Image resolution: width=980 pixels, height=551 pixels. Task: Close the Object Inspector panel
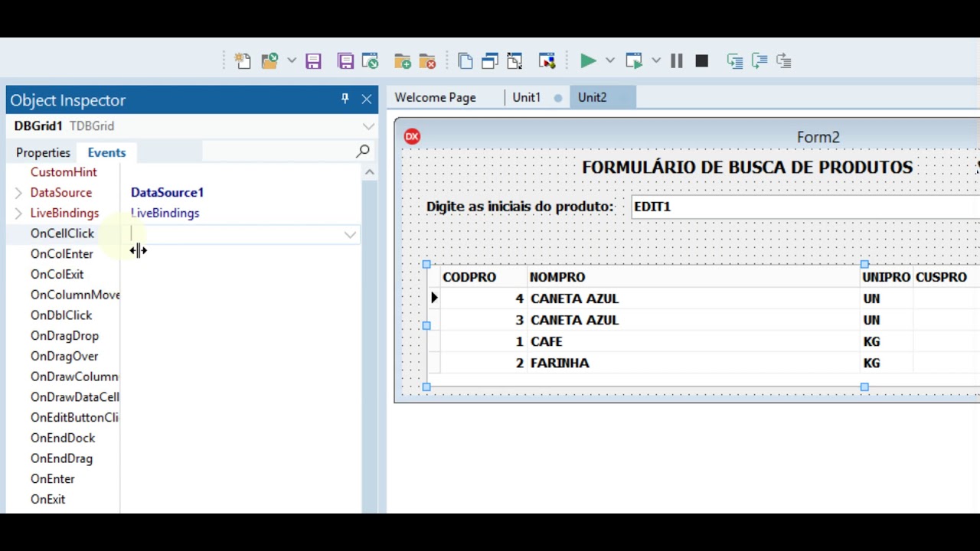click(367, 99)
